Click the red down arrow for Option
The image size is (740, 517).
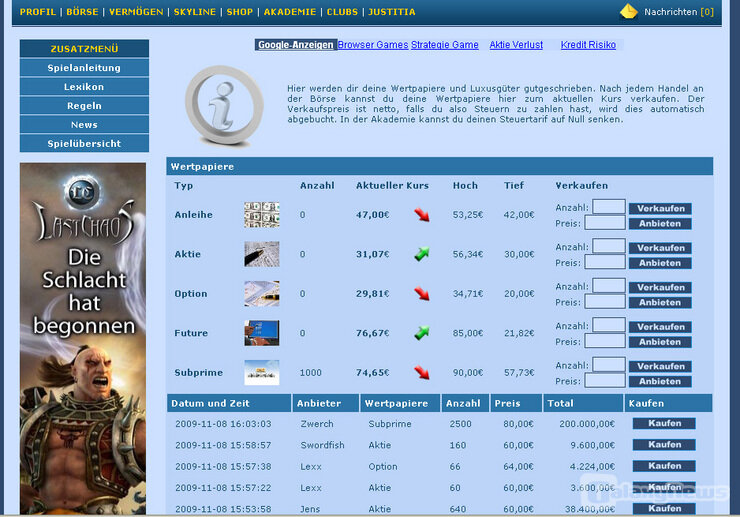(421, 294)
